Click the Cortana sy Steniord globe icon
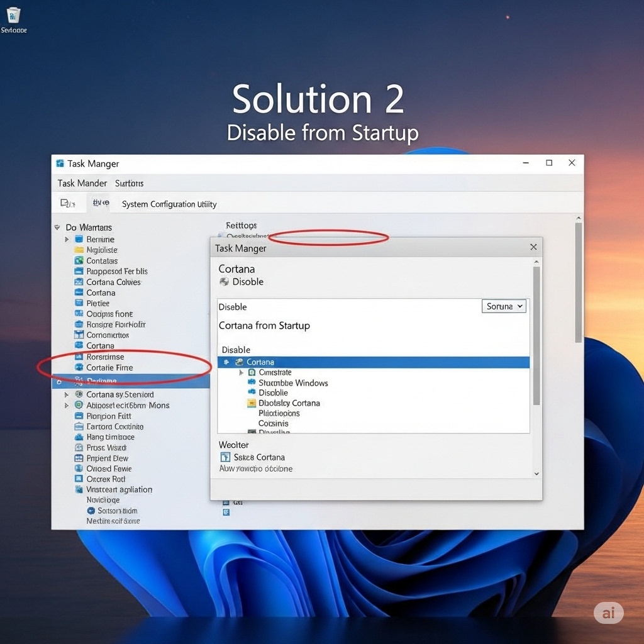This screenshot has width=644, height=644. pos(79,394)
